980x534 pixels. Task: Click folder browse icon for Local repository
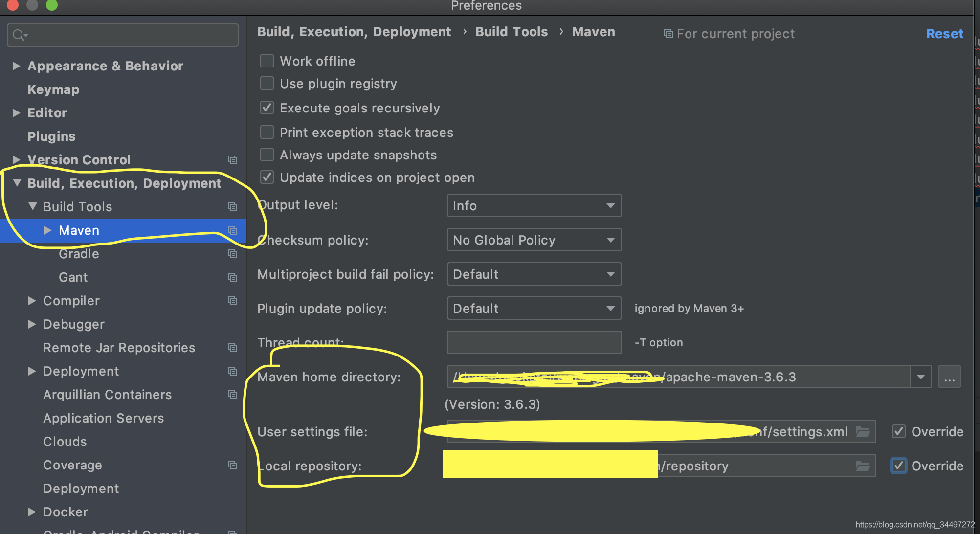click(863, 466)
